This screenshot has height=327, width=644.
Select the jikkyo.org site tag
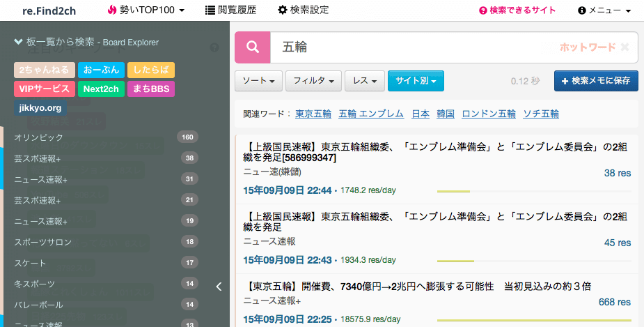click(40, 108)
